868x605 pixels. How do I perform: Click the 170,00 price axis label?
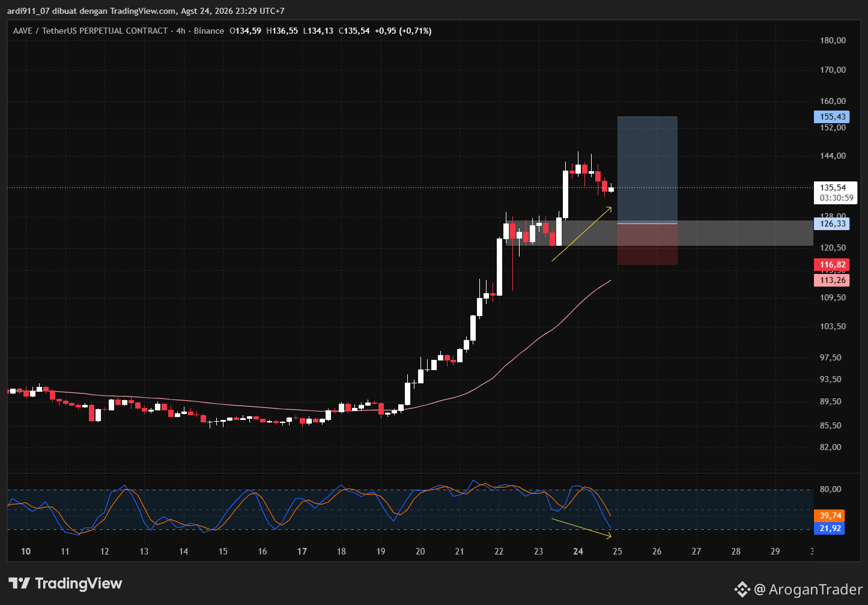[x=833, y=70]
